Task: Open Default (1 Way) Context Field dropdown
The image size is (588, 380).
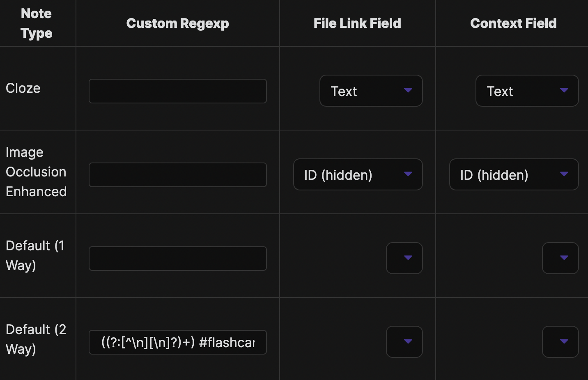Action: 560,258
